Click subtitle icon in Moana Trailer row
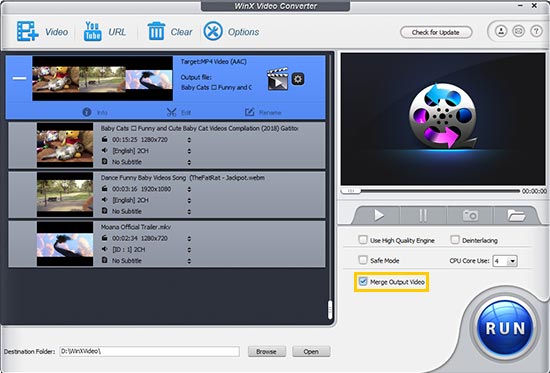The width and height of the screenshot is (550, 373). 105,260
